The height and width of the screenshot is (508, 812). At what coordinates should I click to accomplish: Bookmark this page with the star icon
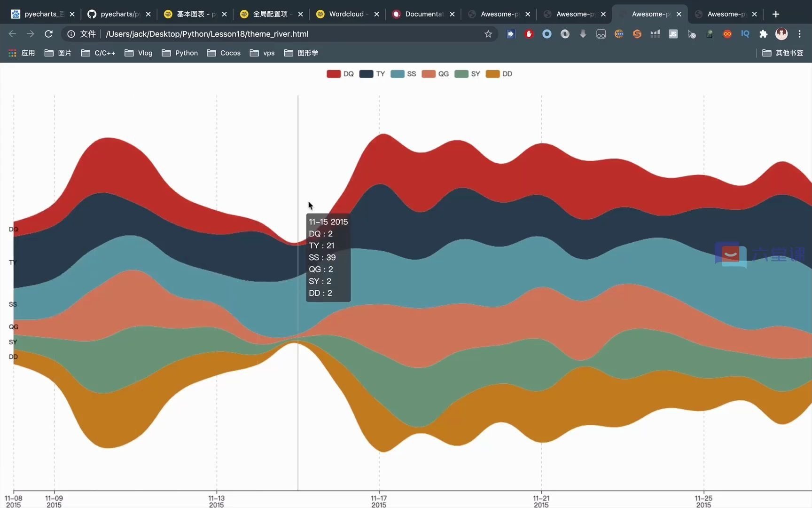pyautogui.click(x=488, y=34)
